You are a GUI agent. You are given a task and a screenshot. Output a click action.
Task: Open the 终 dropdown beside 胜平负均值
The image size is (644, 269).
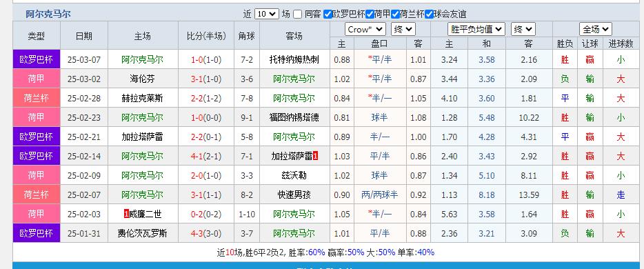pos(523,29)
